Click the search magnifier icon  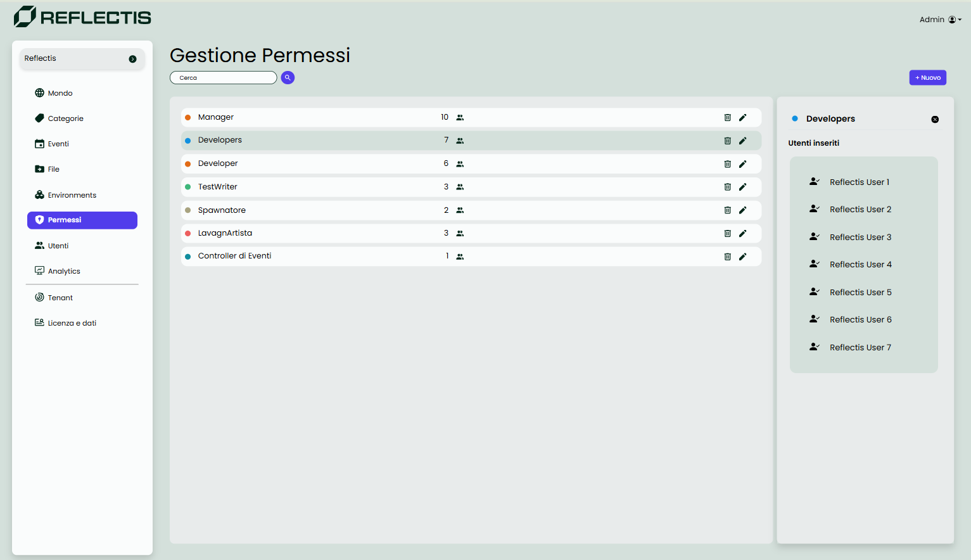(x=288, y=77)
